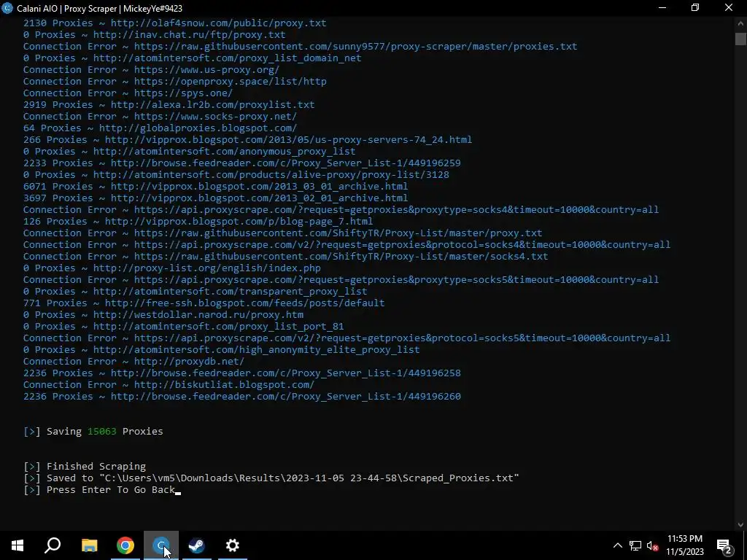Click the "2233 Proxies" feedreader 449196259 line
Image resolution: width=747 pixels, height=560 pixels.
pos(242,163)
